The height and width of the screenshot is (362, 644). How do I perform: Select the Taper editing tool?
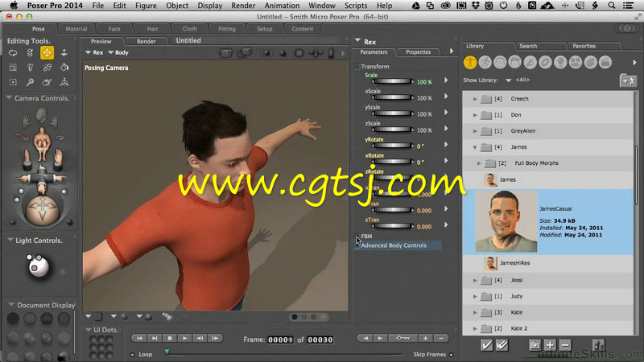tap(30, 68)
